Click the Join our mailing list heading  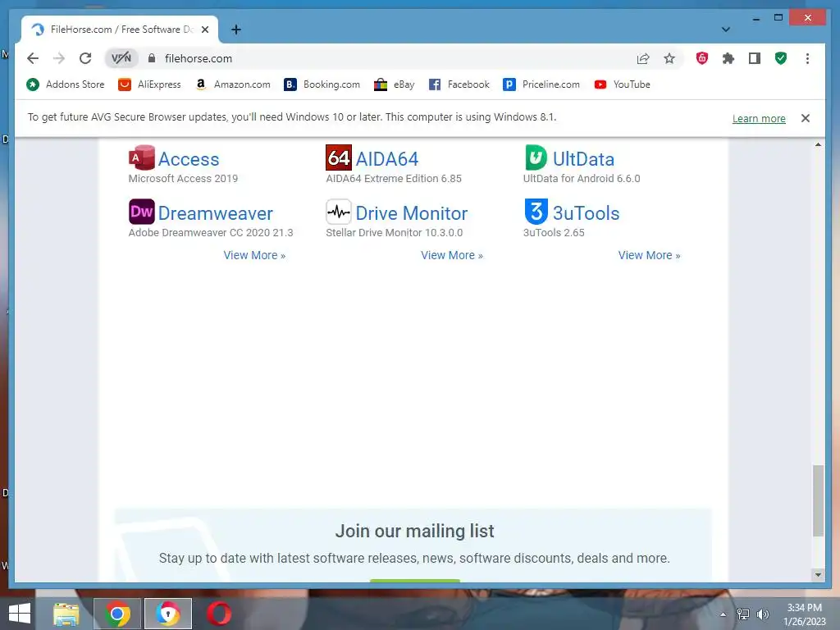click(x=414, y=531)
